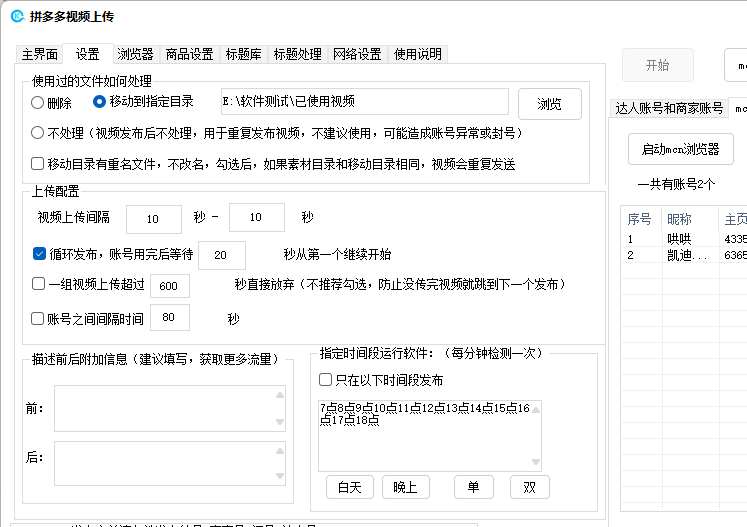Click the account interval field showing 80

pyautogui.click(x=170, y=317)
